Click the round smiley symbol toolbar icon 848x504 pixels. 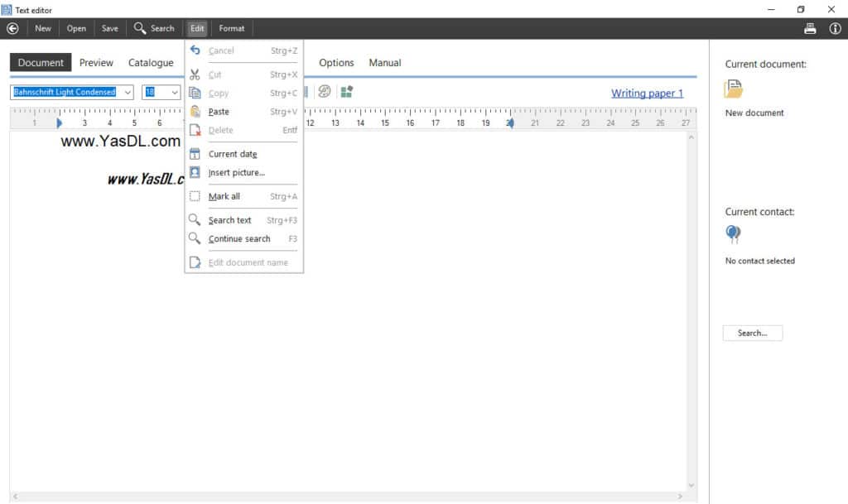click(325, 91)
